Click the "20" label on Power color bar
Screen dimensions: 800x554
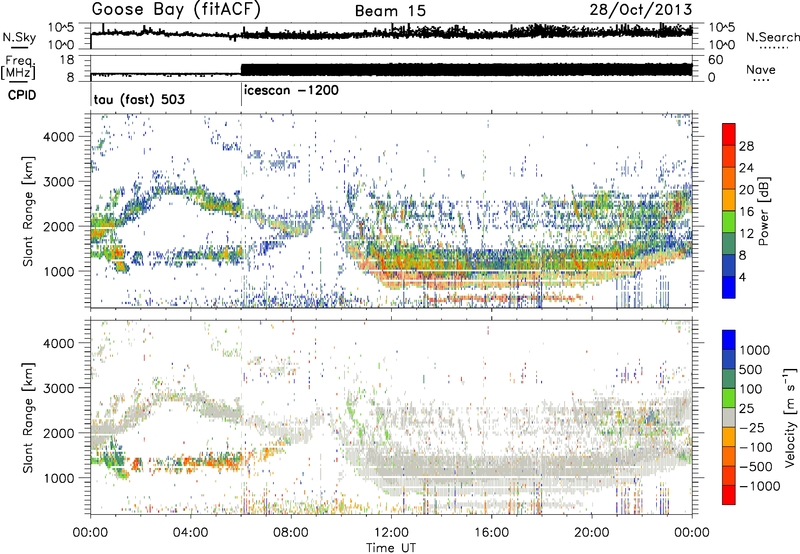point(746,190)
